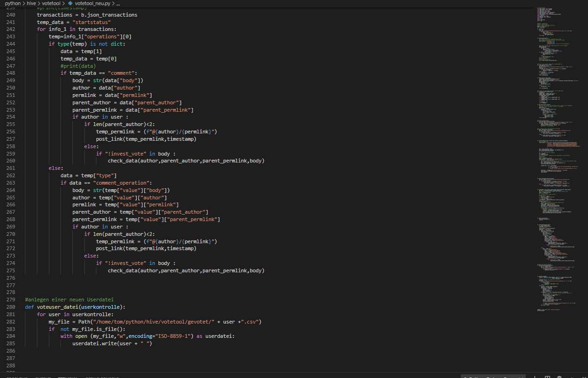Screen dimensions: 588x378
Task: Click b.json_transactions on line 240
Action: pyautogui.click(x=109, y=15)
